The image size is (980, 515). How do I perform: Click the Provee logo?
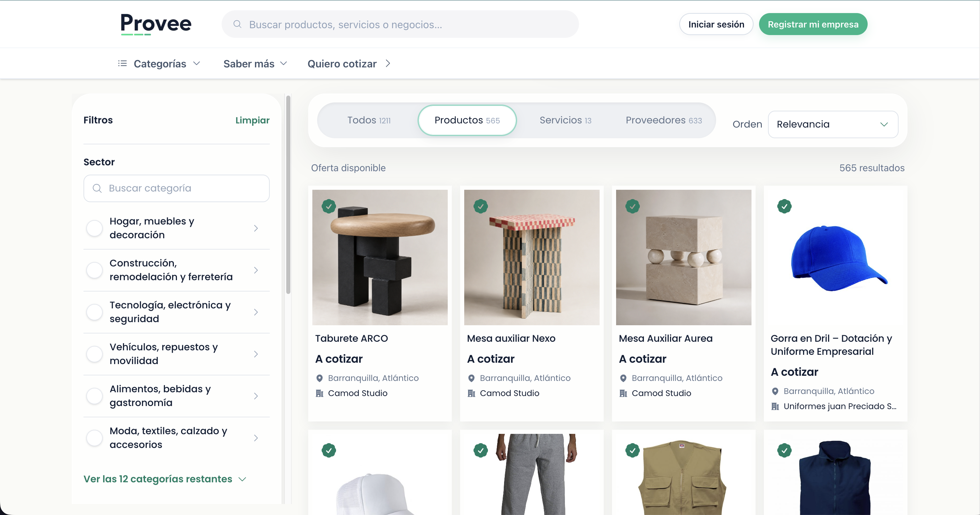click(x=156, y=24)
